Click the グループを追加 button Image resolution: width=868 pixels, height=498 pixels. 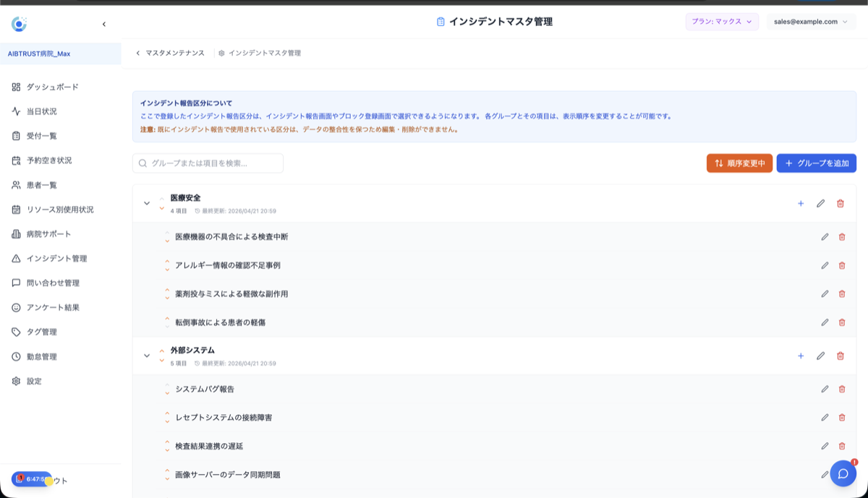pyautogui.click(x=817, y=163)
